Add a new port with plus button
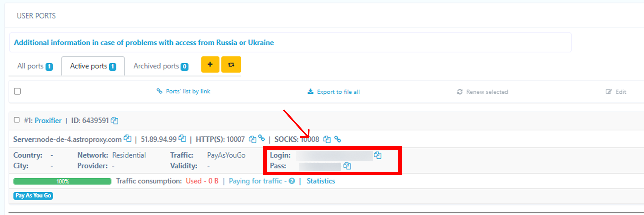Screen dimensions: 644x215 [210, 64]
